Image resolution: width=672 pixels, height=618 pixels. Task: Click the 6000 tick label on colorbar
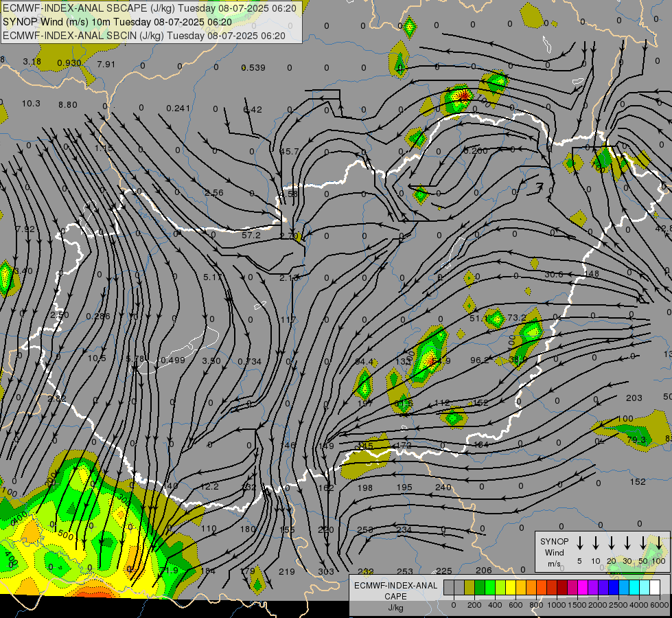pyautogui.click(x=659, y=605)
